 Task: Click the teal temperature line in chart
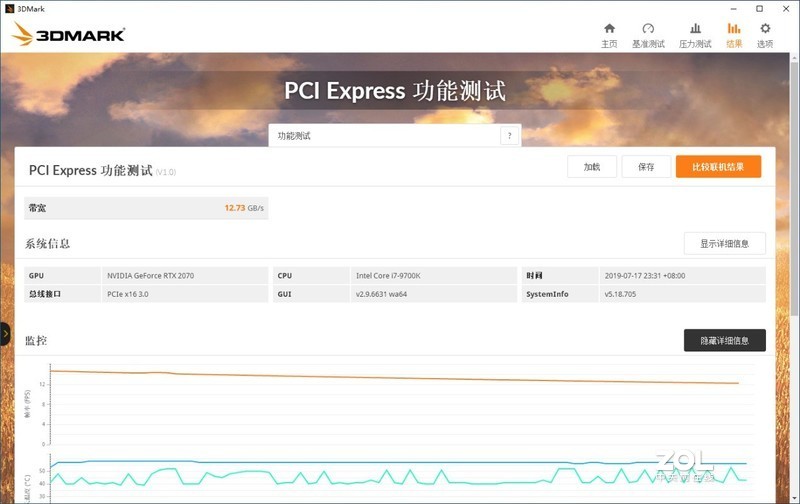pyautogui.click(x=398, y=476)
